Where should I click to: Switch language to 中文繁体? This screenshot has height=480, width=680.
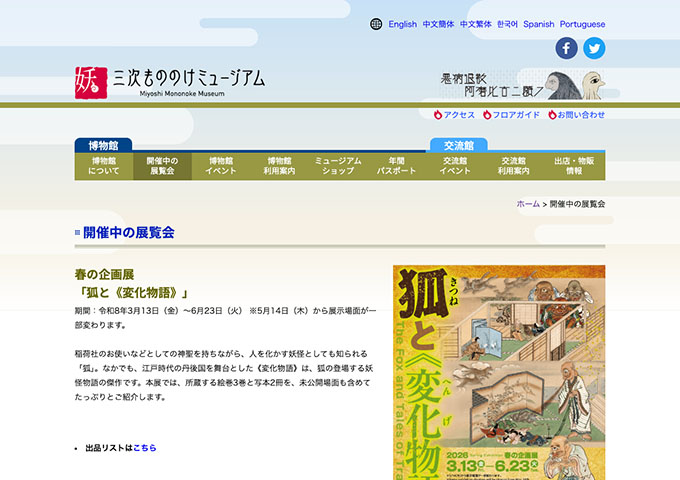[x=476, y=24]
